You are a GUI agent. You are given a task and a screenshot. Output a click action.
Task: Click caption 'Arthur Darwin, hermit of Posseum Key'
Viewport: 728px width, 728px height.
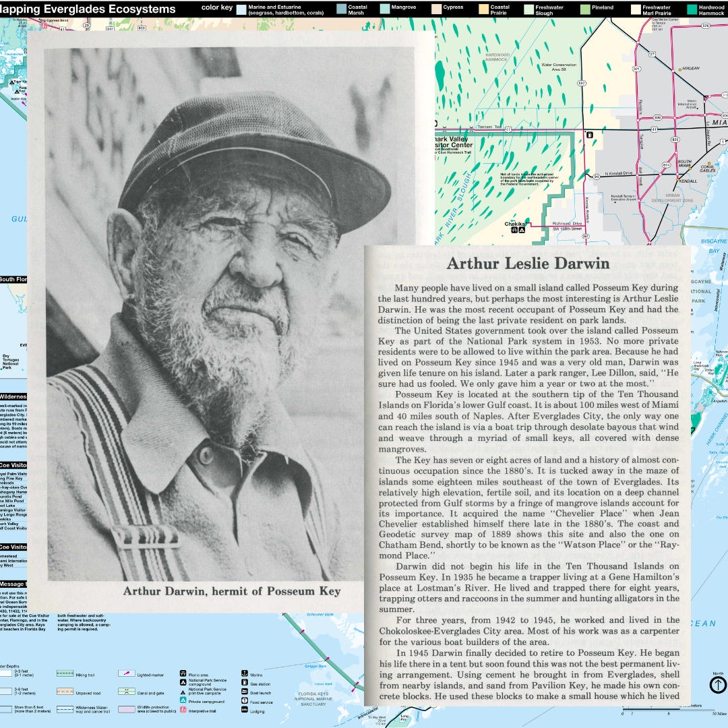click(232, 591)
